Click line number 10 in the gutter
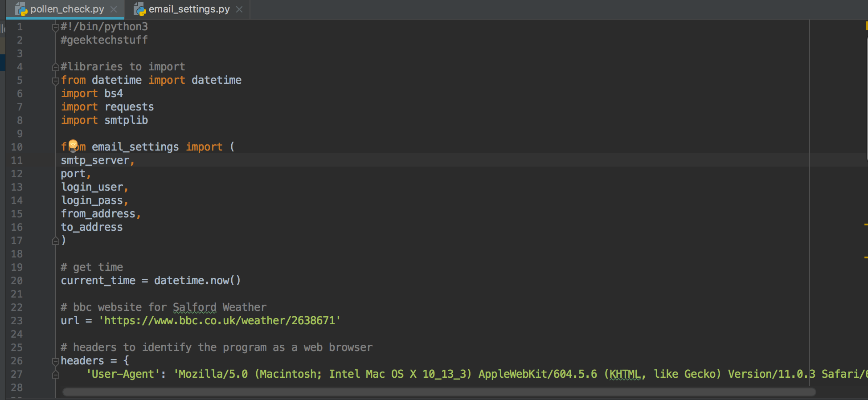The image size is (868, 400). click(17, 147)
